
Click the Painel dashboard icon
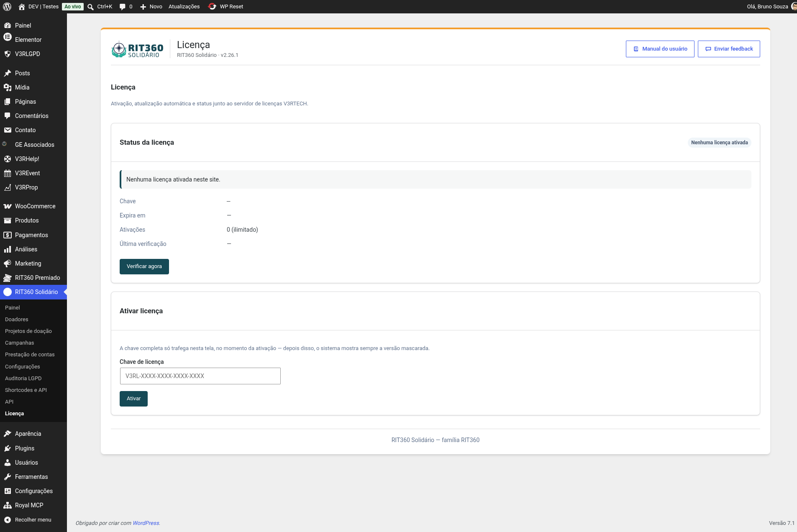[8, 26]
